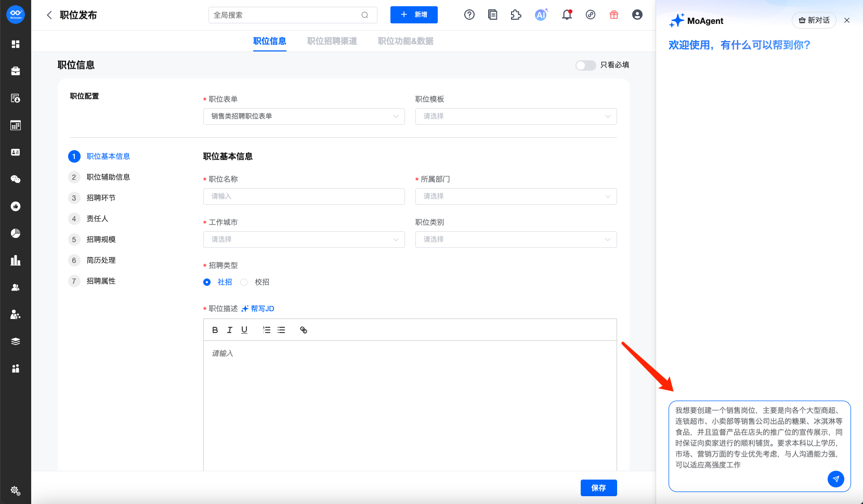Select the 社招 radio button
Image resolution: width=863 pixels, height=504 pixels.
pos(207,282)
